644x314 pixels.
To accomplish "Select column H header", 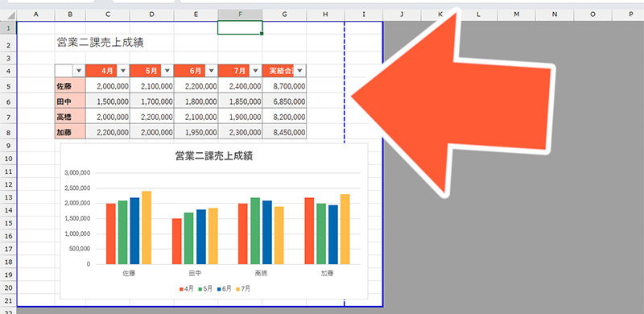I will (325, 14).
